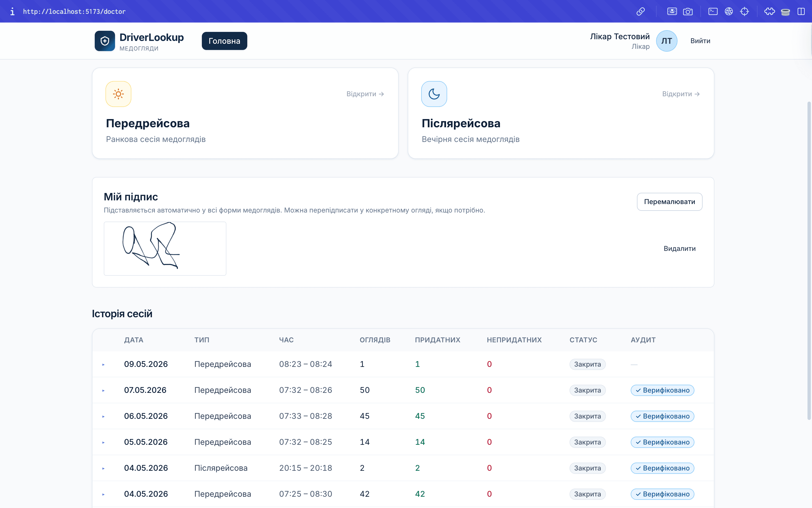Click the ДАТА column header

click(x=134, y=340)
